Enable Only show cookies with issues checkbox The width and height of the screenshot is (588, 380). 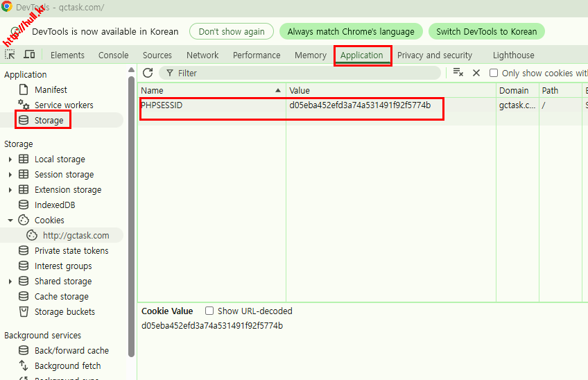pyautogui.click(x=494, y=73)
